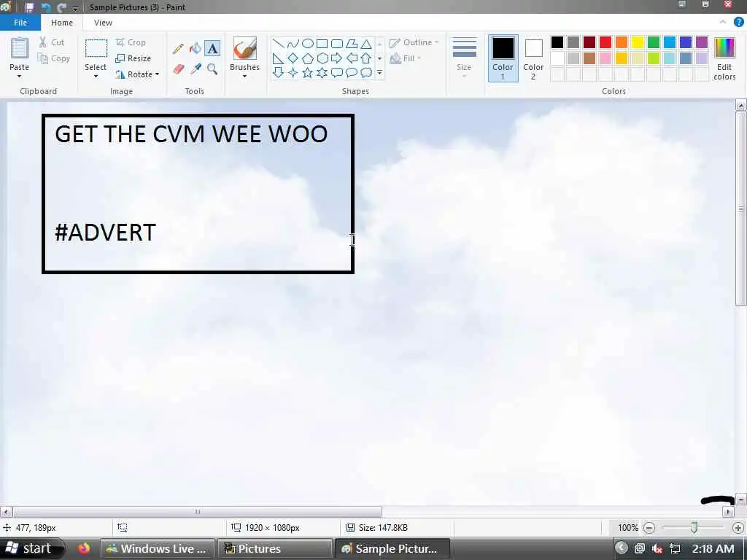Click the zoom slider handle
747x560 pixels.
[694, 527]
